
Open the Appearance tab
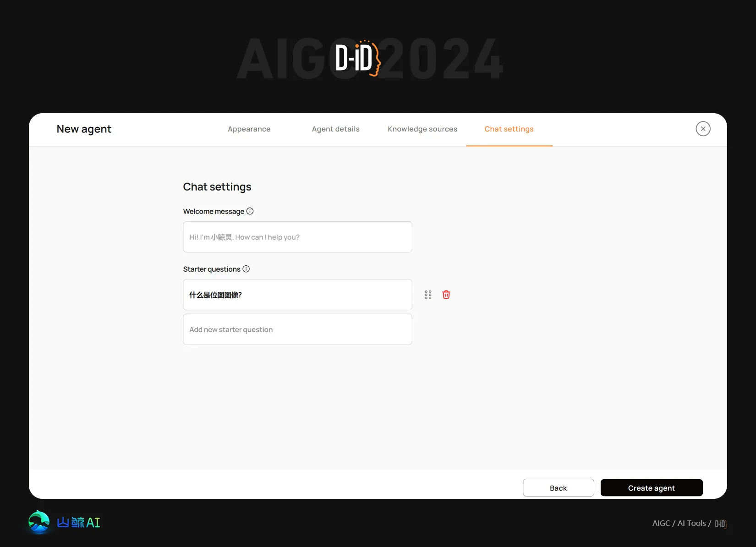point(249,129)
